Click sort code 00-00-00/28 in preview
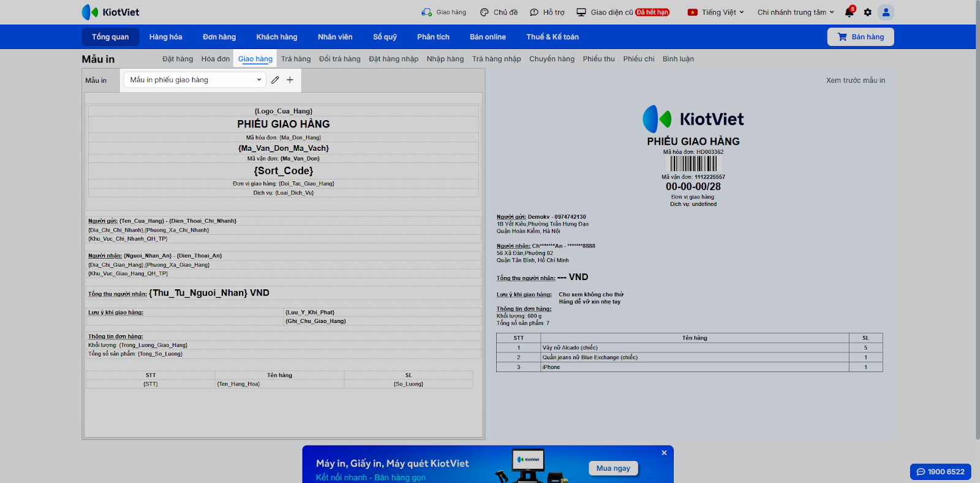980x483 pixels. pos(693,187)
